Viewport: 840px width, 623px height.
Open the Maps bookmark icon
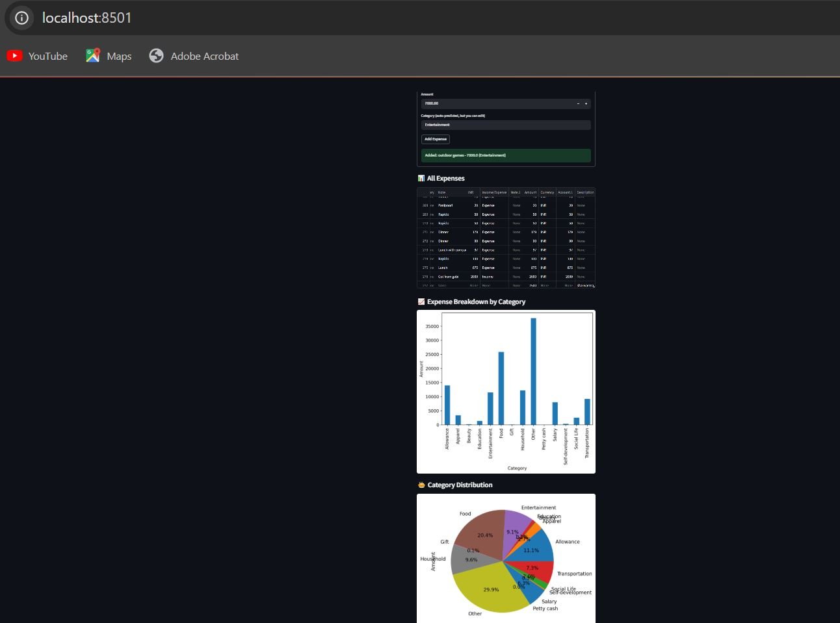click(x=93, y=56)
